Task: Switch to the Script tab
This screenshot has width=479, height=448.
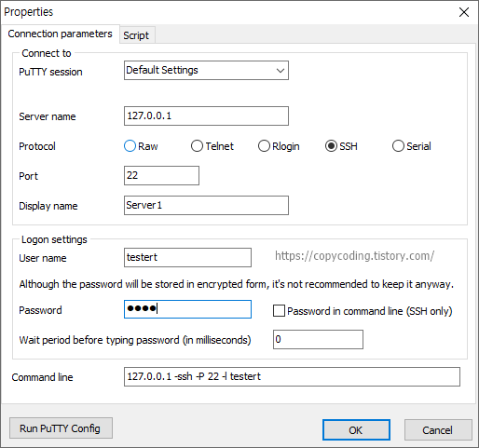Action: (x=136, y=35)
